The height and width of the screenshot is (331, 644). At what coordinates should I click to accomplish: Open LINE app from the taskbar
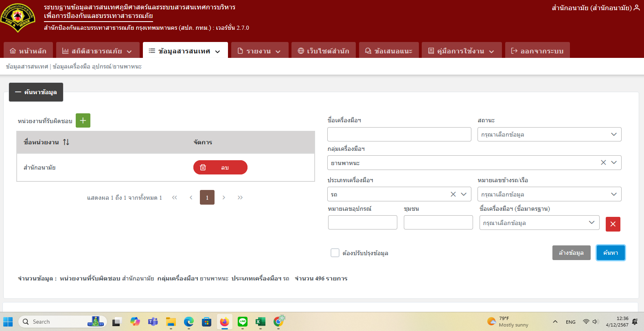click(x=243, y=322)
